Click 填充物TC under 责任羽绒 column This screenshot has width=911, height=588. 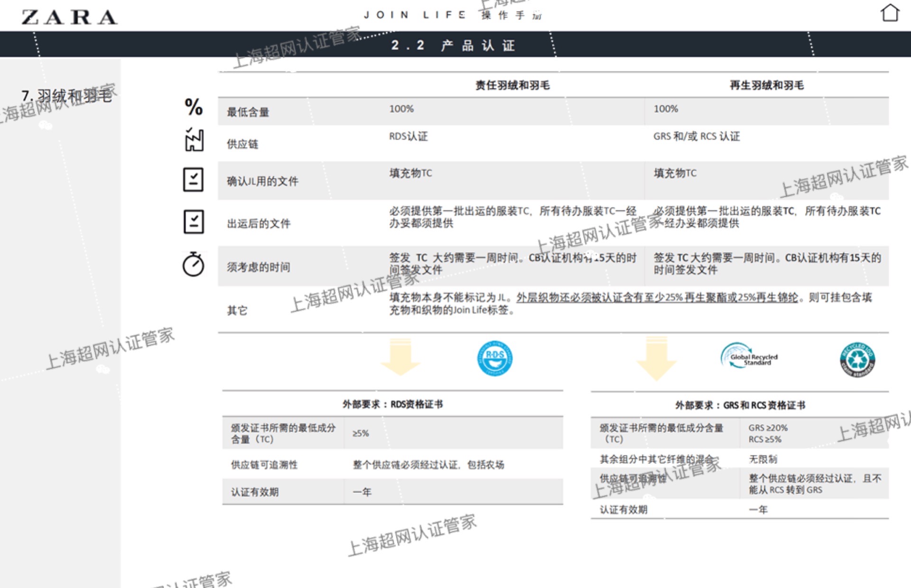411,173
